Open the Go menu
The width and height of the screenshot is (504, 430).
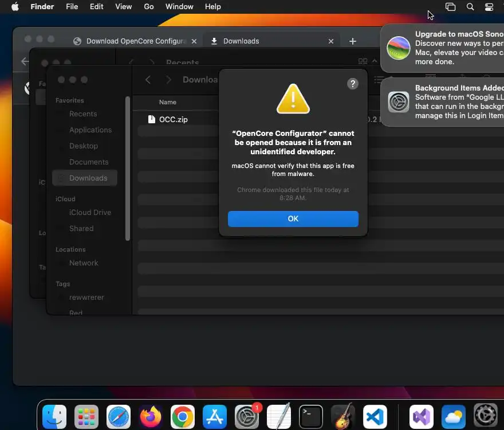pos(149,7)
